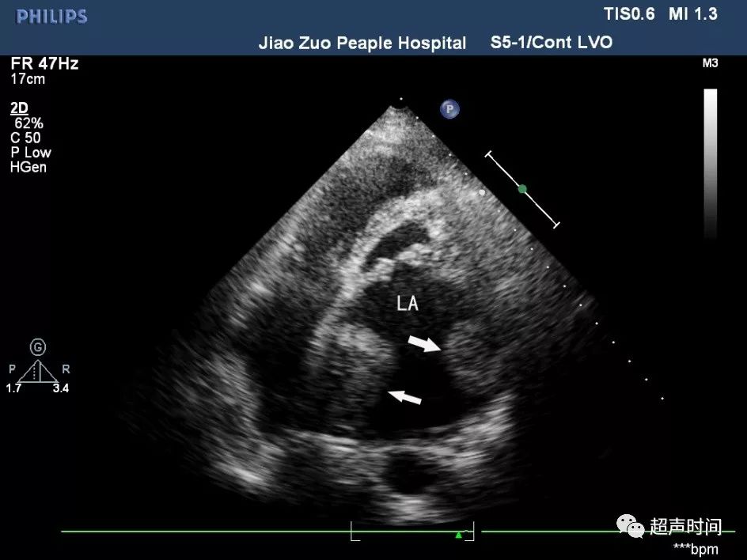
Task: Click the blue P probe orientation marker
Action: [449, 109]
